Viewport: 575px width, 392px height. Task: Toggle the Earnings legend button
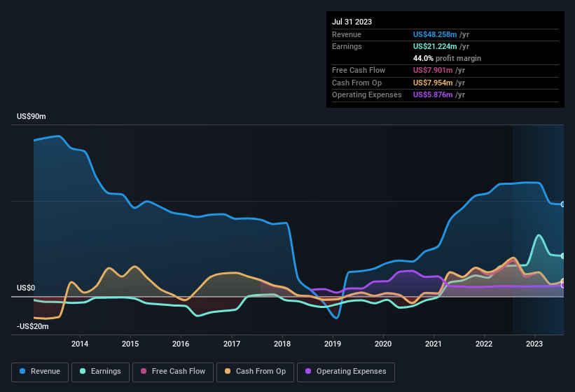tap(100, 372)
